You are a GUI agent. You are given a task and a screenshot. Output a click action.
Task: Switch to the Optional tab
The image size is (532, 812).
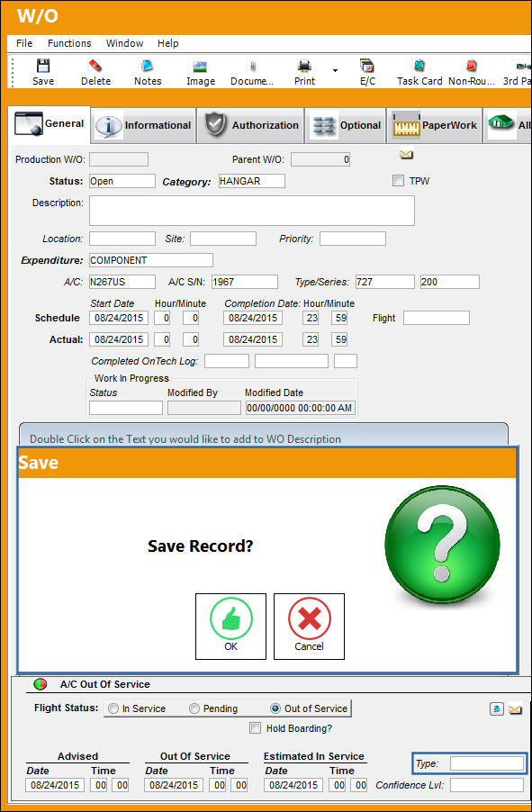coord(346,125)
